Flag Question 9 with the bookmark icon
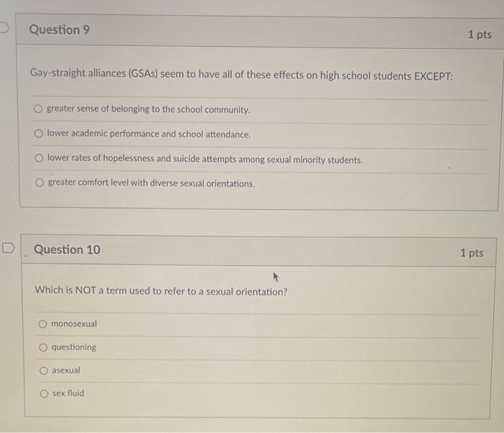Viewport: 504px width, 433px height. 4,27
